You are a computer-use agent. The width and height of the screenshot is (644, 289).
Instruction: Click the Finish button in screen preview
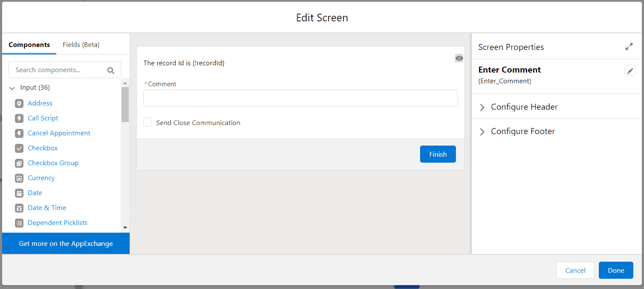pos(438,154)
